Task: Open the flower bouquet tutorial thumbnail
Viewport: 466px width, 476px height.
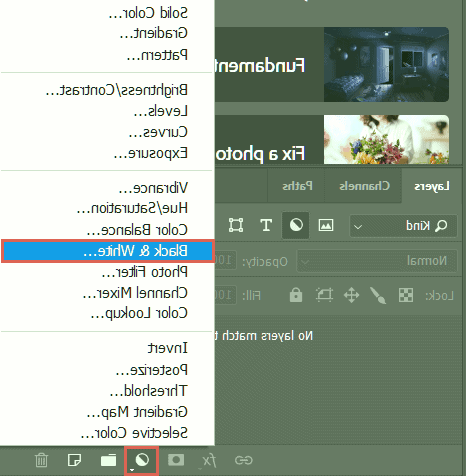Action: click(386, 139)
